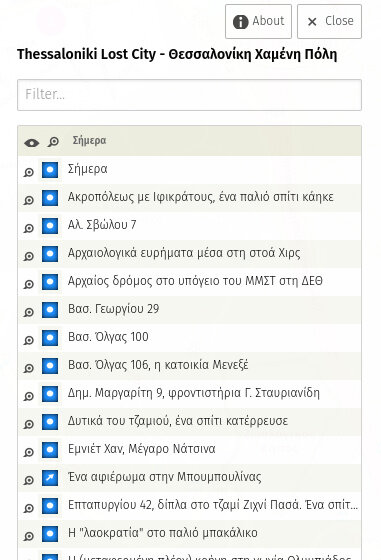
Task: Click blue marker icon for Σήμερα item
Action: coord(50,170)
